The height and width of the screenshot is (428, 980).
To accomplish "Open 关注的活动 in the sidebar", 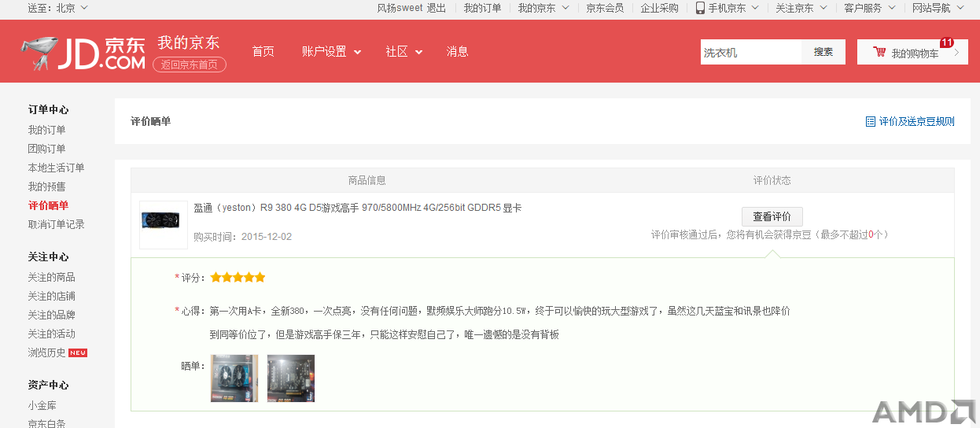I will click(x=51, y=334).
